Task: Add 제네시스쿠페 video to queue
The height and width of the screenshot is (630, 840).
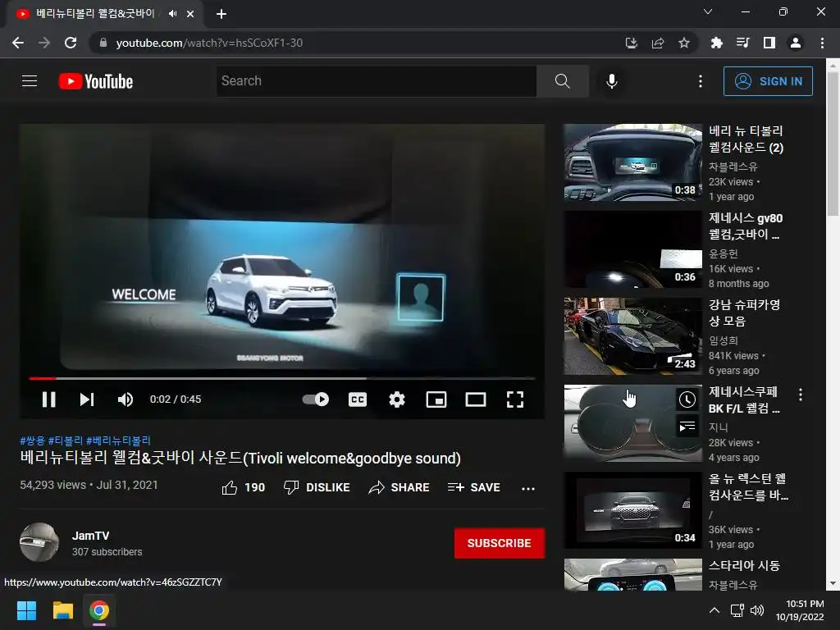Action: [x=687, y=427]
